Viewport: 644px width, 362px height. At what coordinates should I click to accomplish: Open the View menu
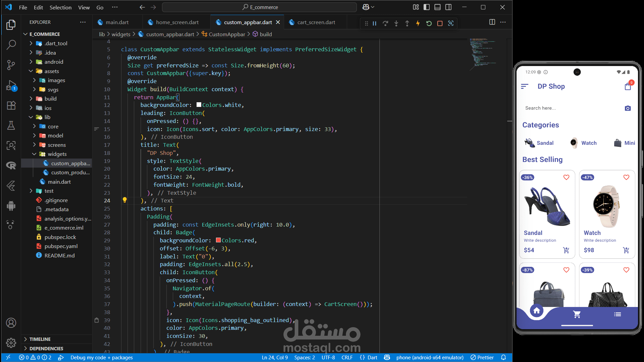(x=84, y=7)
